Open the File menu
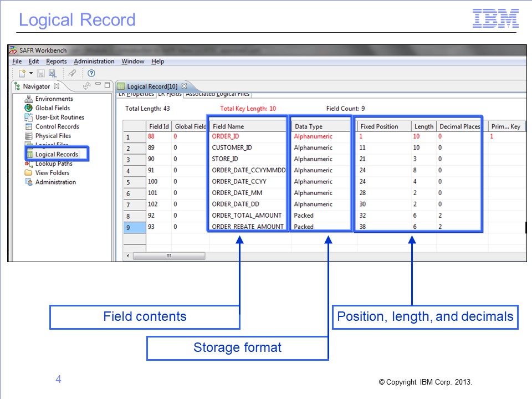 17,62
